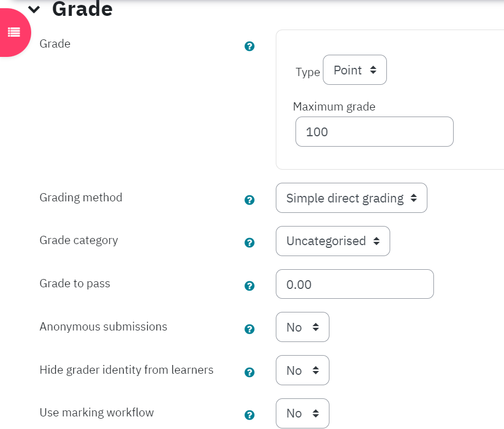Show help for Anonymous submissions

pyautogui.click(x=250, y=329)
